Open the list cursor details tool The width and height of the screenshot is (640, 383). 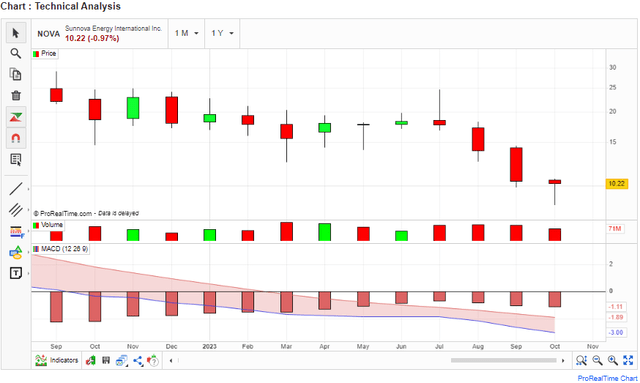(16, 160)
